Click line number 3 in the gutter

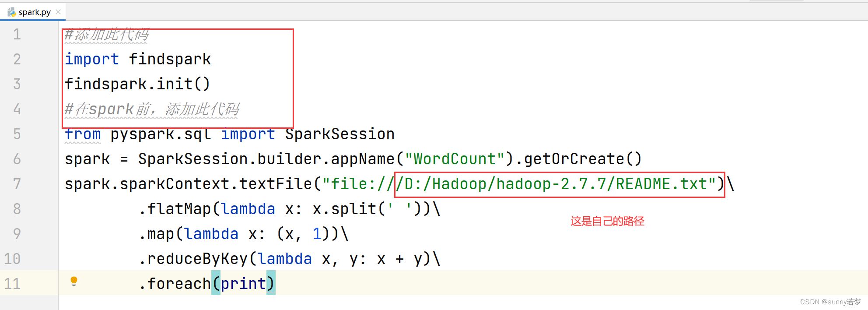(17, 84)
